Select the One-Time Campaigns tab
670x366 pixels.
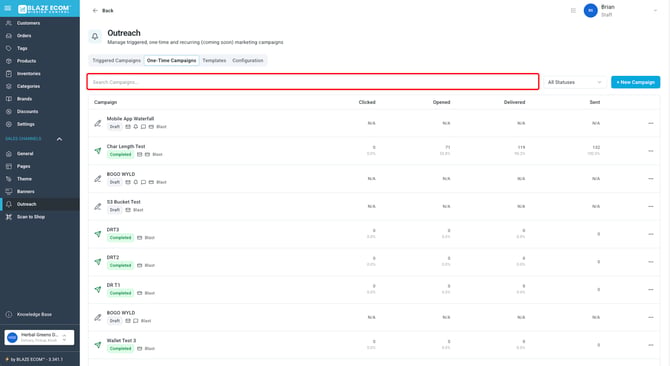[171, 61]
